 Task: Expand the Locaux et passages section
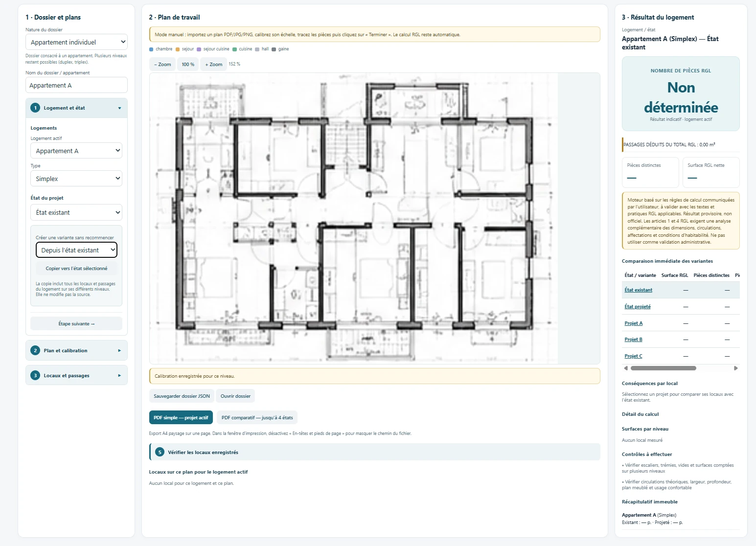click(76, 375)
